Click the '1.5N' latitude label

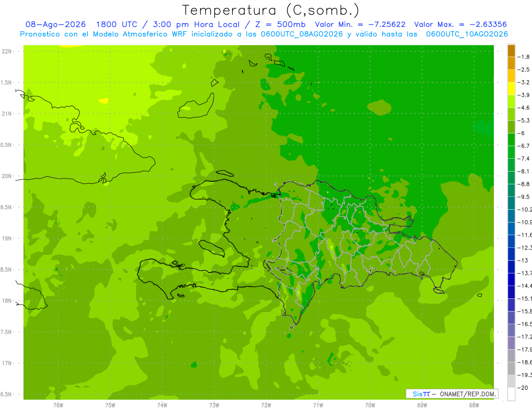pos(6,82)
